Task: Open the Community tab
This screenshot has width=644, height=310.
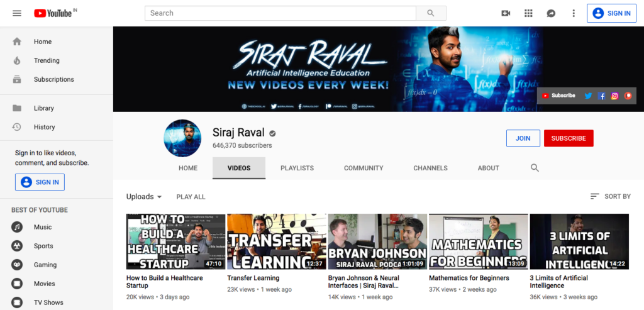Action: 364,168
